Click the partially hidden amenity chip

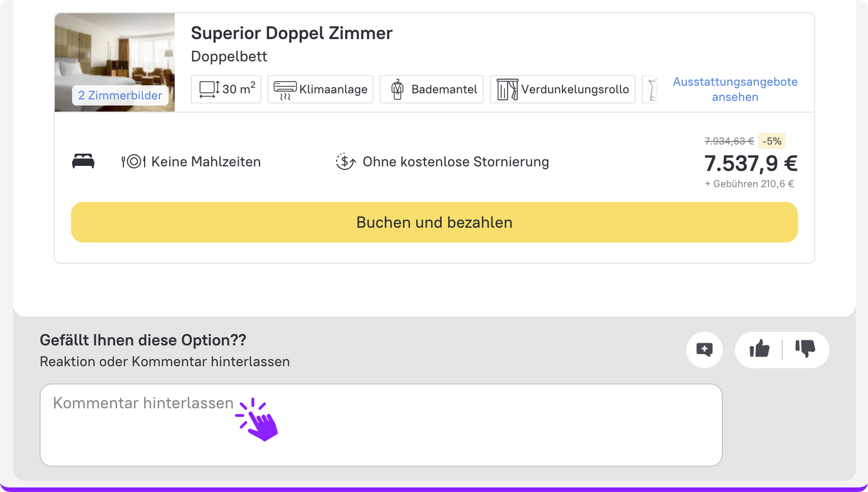[652, 89]
